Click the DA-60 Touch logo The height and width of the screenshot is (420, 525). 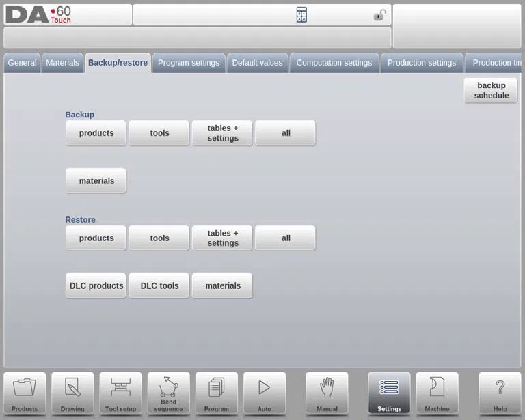click(x=38, y=15)
